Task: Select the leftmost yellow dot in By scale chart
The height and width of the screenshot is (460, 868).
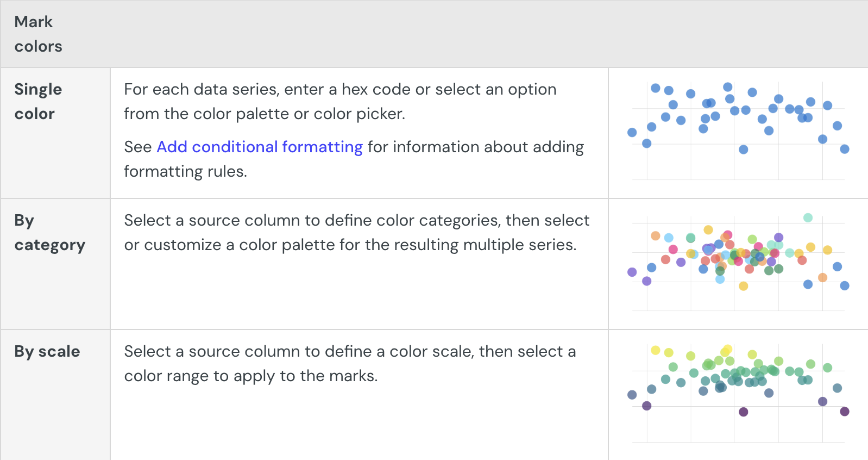Action: click(655, 350)
